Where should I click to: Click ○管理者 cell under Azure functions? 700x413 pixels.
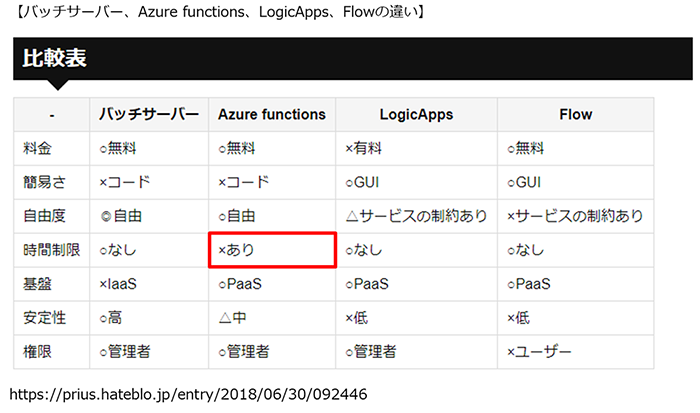coord(272,352)
